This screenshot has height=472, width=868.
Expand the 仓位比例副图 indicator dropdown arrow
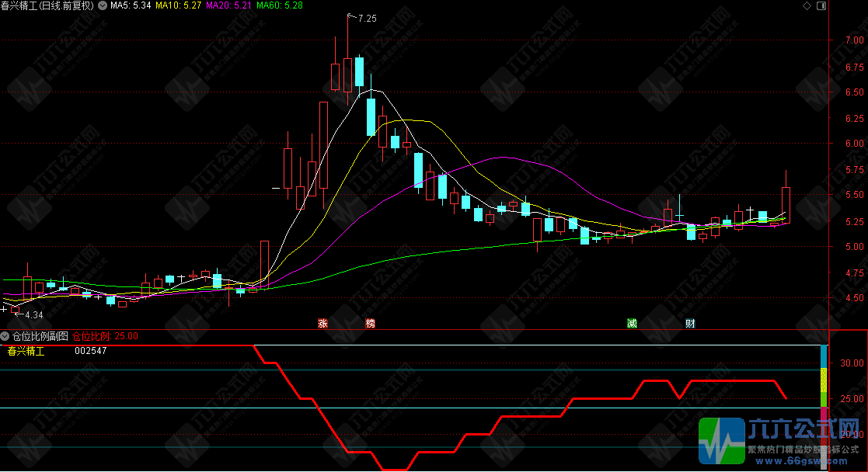point(5,336)
